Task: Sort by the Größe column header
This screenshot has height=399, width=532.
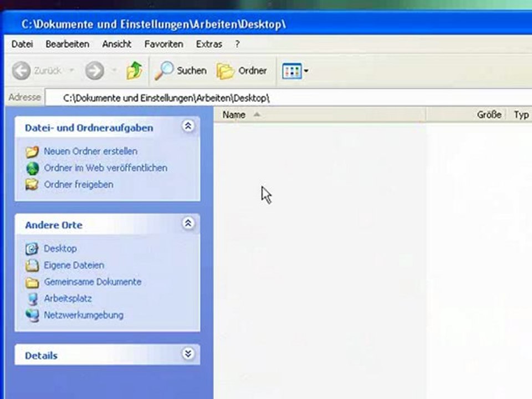Action: point(466,115)
